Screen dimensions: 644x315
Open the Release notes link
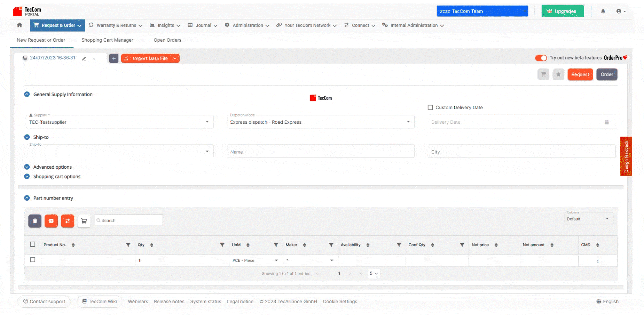169,301
